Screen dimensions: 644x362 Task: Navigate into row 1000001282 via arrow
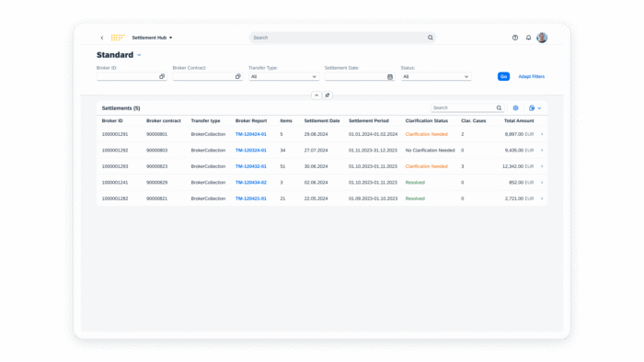coord(542,198)
